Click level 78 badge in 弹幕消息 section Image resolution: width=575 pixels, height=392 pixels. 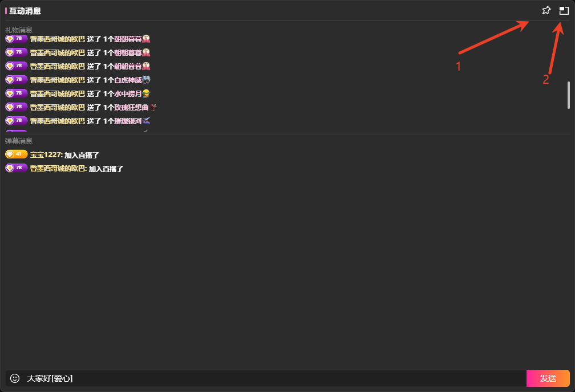pos(17,168)
